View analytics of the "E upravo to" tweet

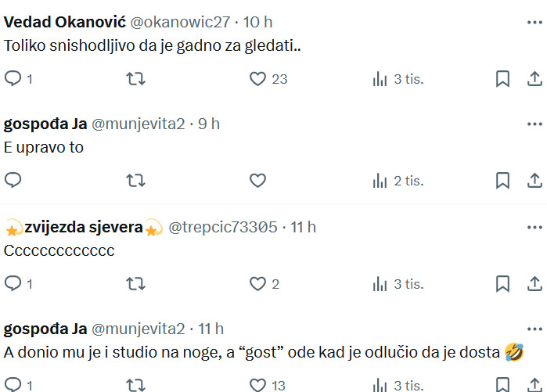tap(398, 181)
